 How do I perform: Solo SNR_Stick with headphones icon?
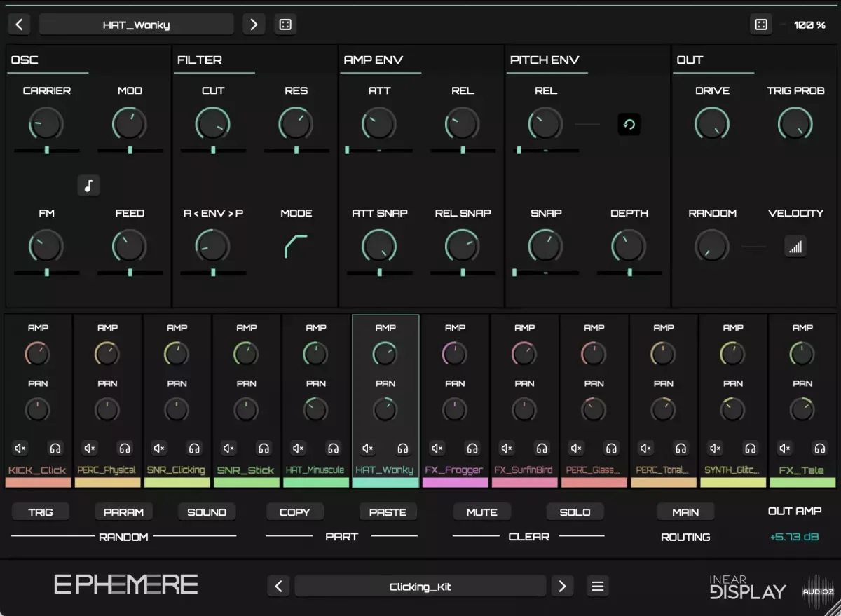pos(264,449)
